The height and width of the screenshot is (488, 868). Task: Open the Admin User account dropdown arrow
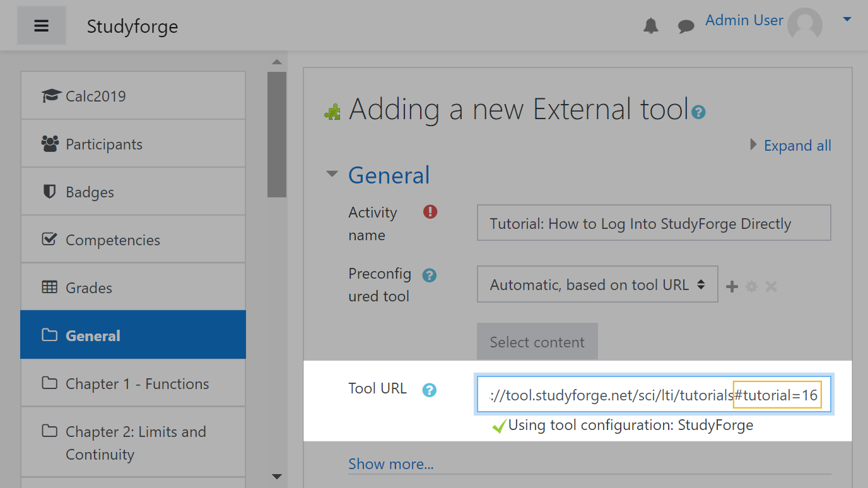tap(846, 20)
